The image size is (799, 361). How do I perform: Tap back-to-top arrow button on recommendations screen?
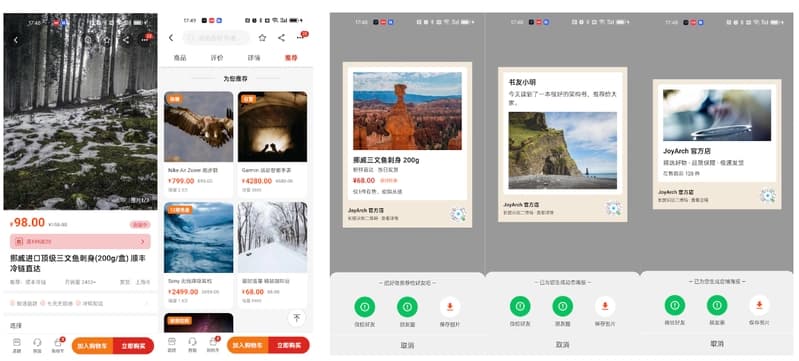tap(297, 318)
